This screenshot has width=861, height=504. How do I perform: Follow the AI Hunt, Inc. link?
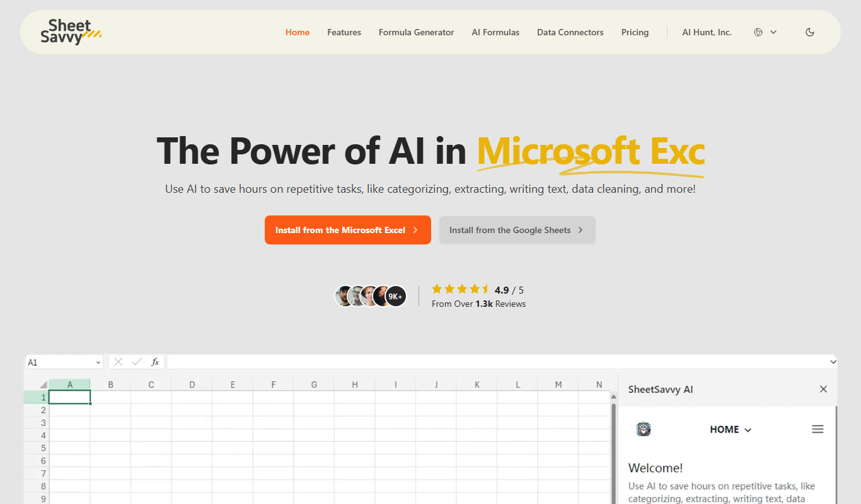point(707,32)
